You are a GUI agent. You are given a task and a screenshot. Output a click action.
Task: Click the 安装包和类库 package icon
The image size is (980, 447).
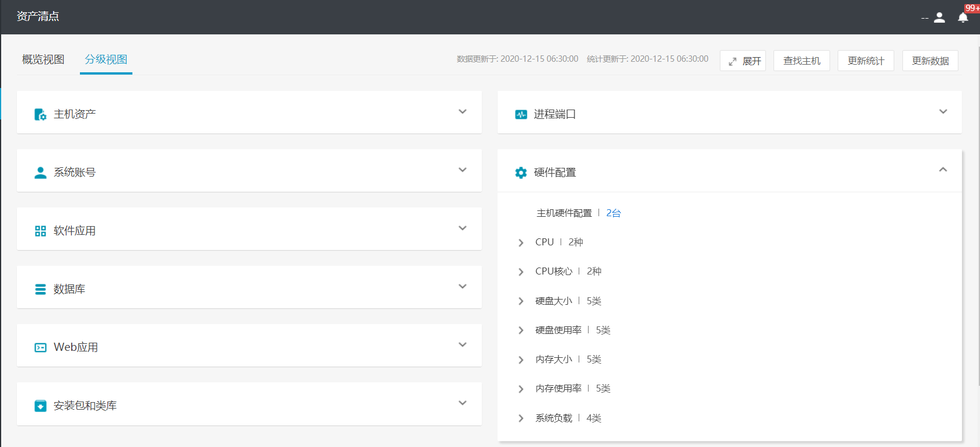(40, 406)
